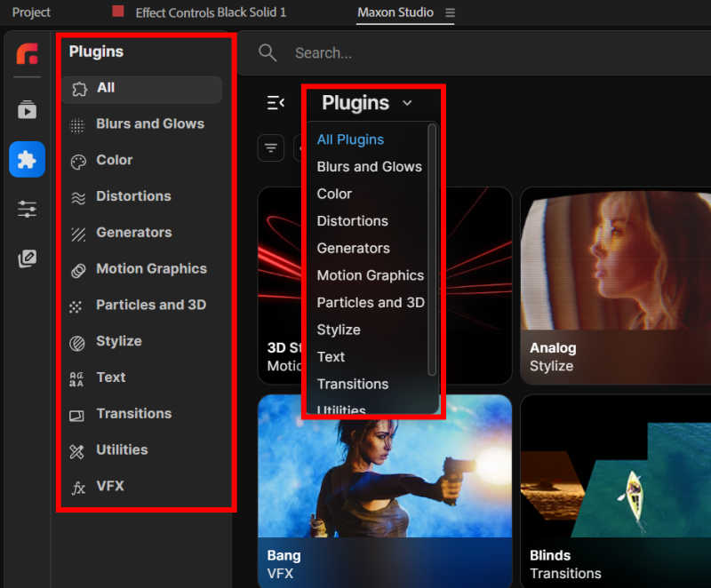
Task: Type in the Search field
Action: point(480,53)
